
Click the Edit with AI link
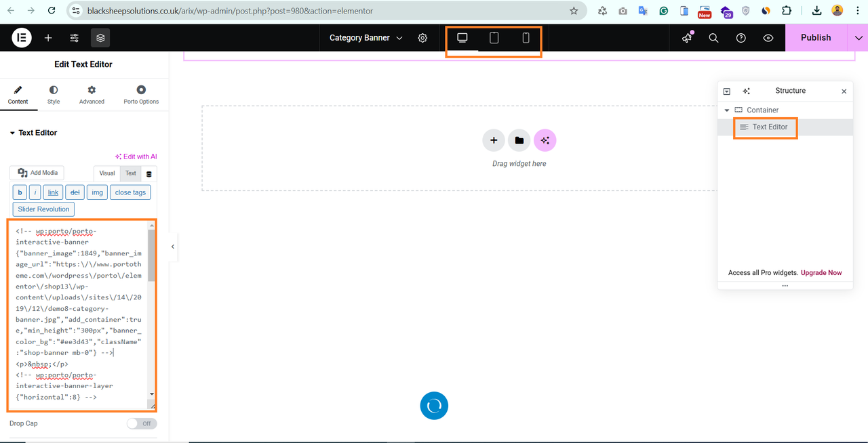point(136,156)
